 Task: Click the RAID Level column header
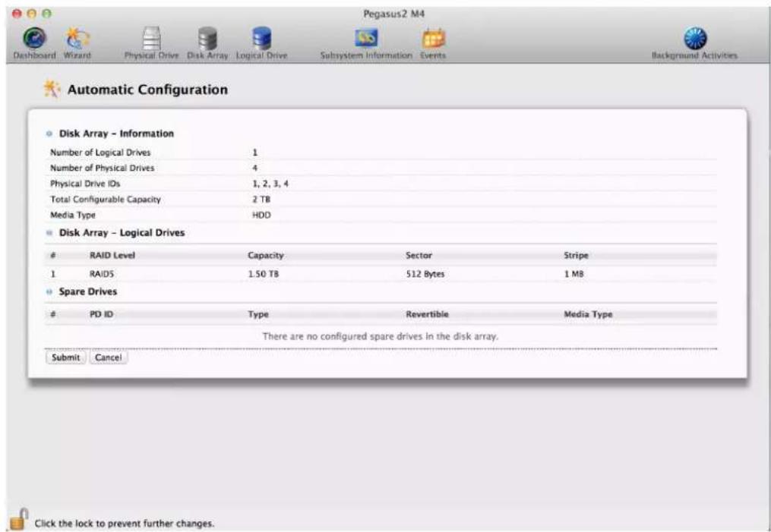click(112, 256)
